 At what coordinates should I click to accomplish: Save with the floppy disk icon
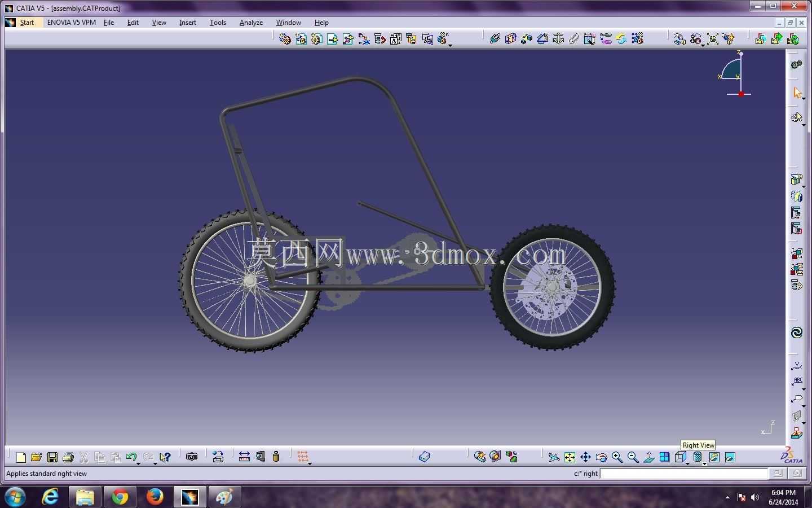(x=52, y=457)
